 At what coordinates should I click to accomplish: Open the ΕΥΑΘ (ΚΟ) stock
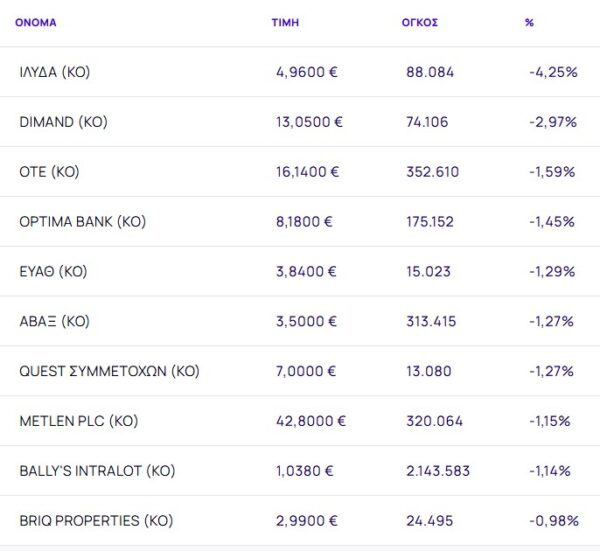[x=54, y=272]
